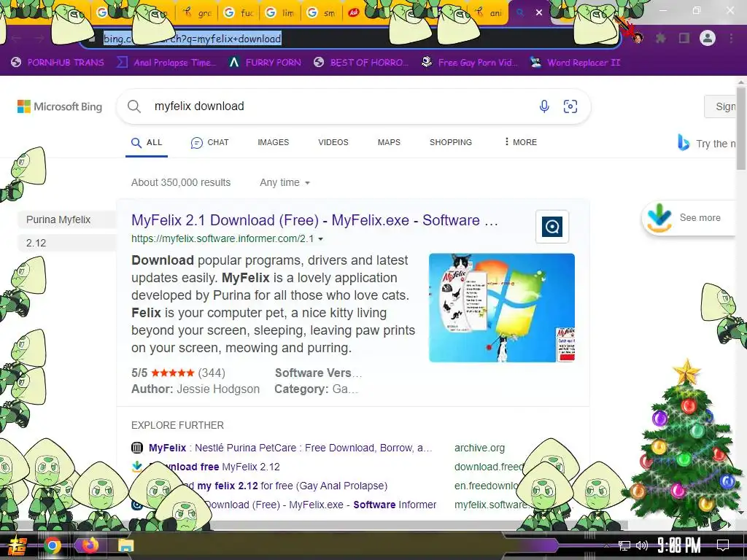Click the Microsoft Bing logo
This screenshot has height=560, width=747.
click(60, 106)
